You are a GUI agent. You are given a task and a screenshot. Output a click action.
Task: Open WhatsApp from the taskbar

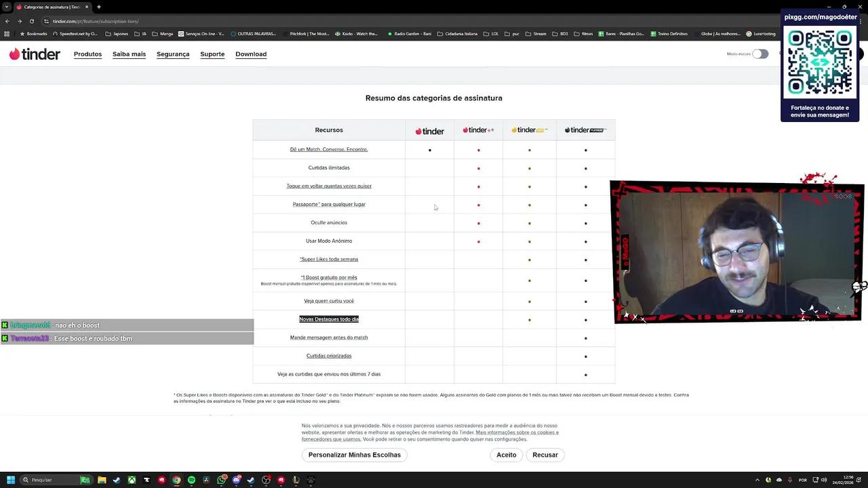point(220,480)
